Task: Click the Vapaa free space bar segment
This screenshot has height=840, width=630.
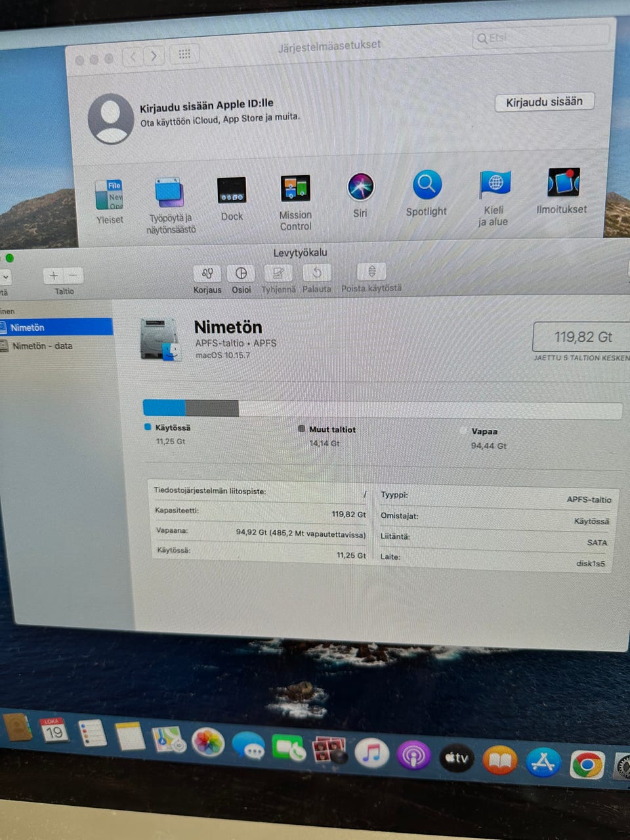Action: (430, 410)
